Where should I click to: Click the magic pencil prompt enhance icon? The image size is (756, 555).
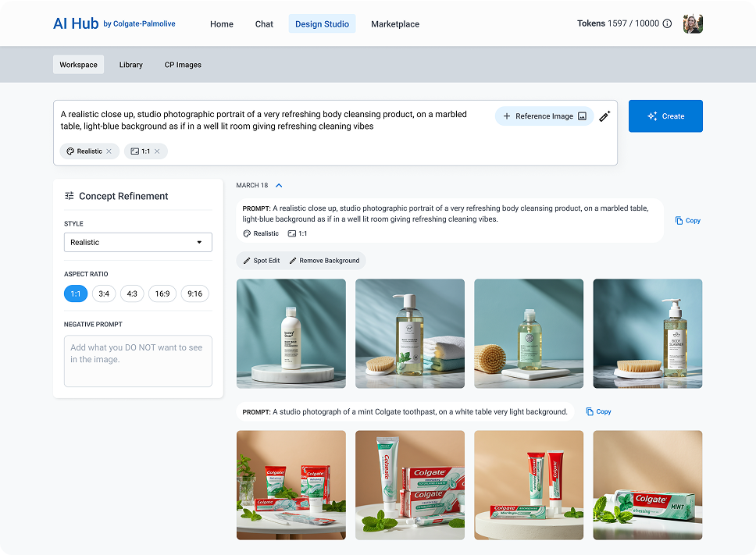604,116
